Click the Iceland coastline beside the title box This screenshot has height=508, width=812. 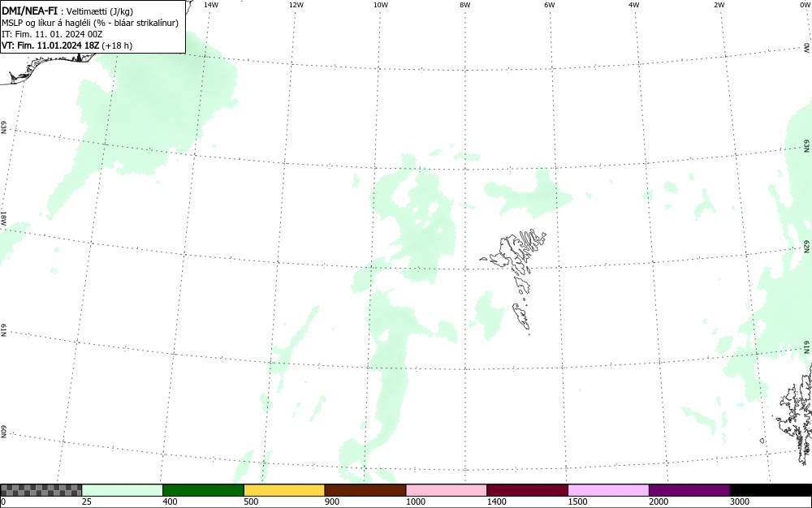pyautogui.click(x=46, y=67)
